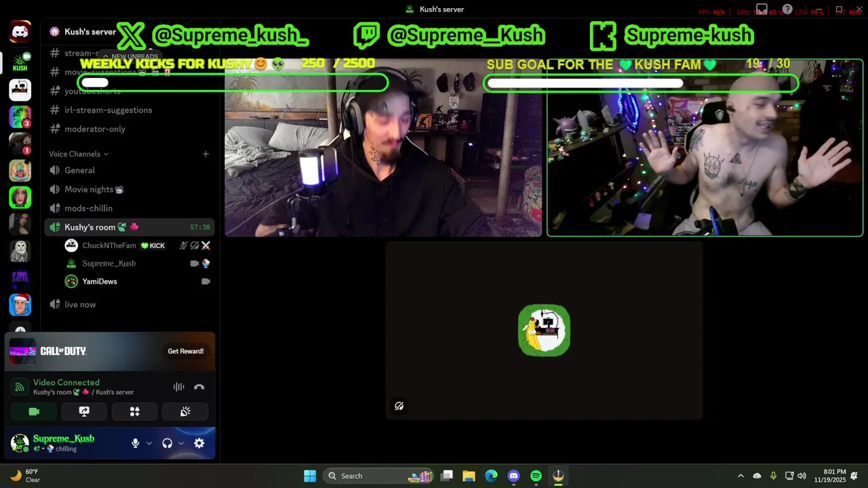Add a voice channel with plus icon
Image resolution: width=868 pixels, height=488 pixels.
click(x=205, y=154)
